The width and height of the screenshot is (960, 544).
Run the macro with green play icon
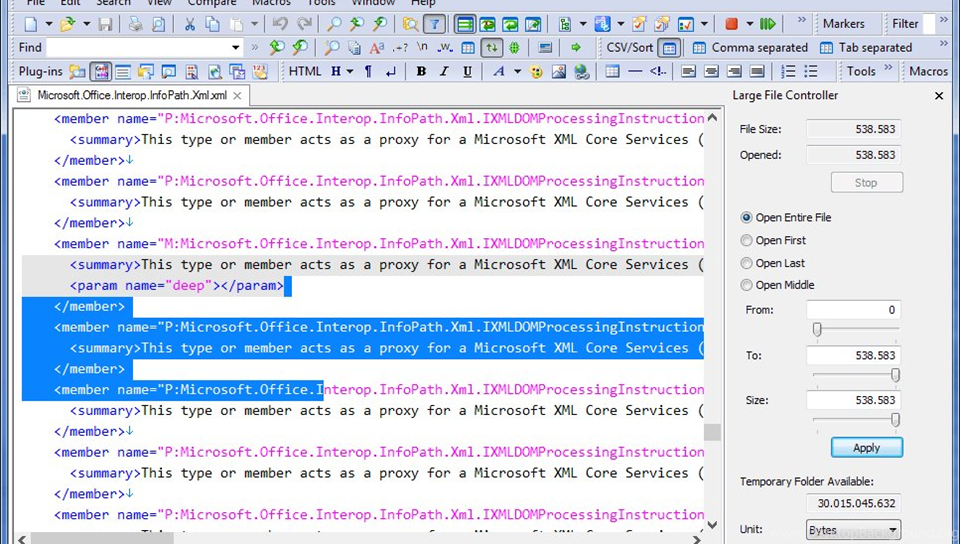coord(768,24)
